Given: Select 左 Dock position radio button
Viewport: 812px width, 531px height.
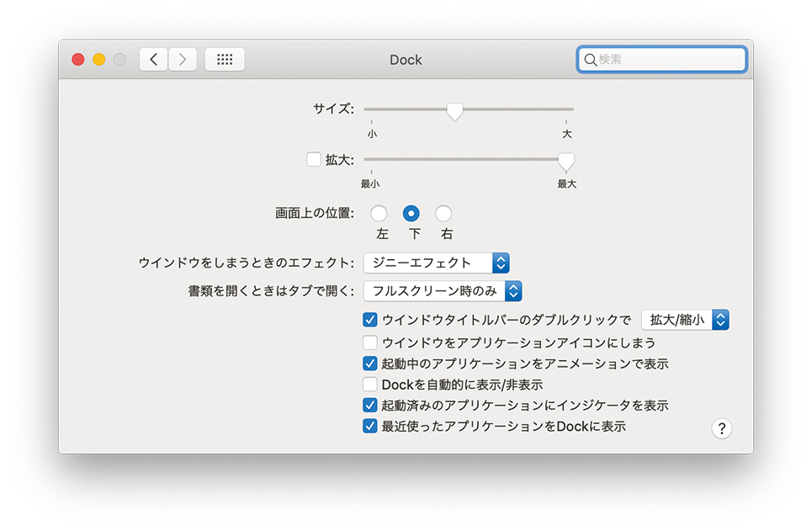Looking at the screenshot, I should (x=379, y=214).
